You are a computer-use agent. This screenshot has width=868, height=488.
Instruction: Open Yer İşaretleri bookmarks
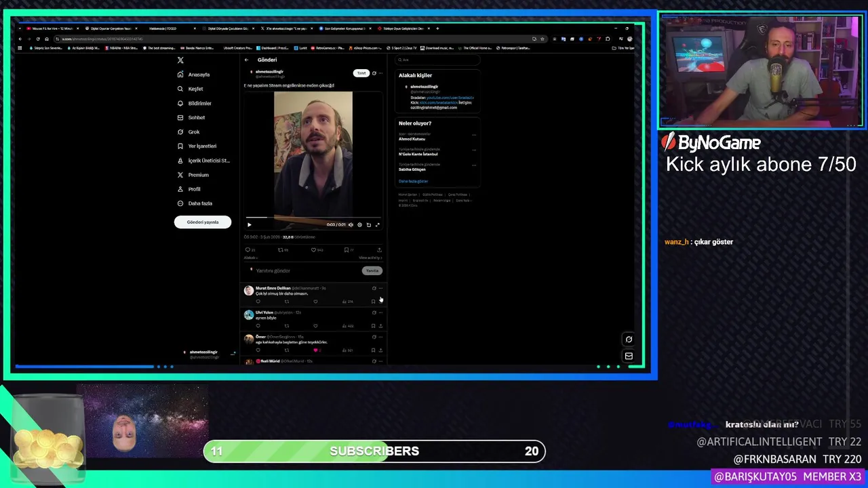coord(197,146)
